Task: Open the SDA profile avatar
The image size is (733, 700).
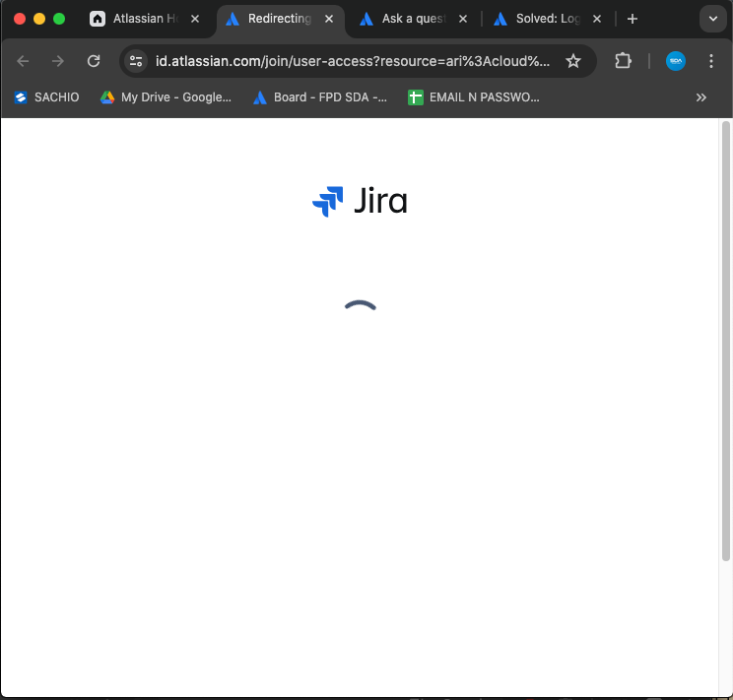Action: (x=676, y=61)
